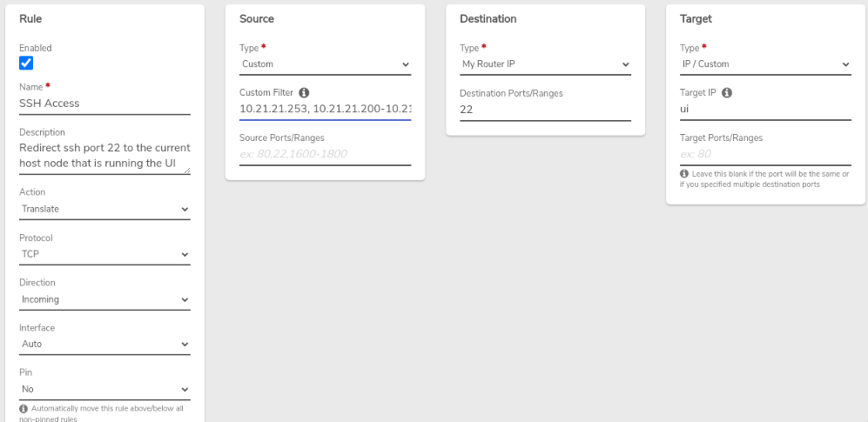Screen dimensions: 868x422
Task: Open Destination Type dropdown showing My Router IP
Action: point(545,64)
